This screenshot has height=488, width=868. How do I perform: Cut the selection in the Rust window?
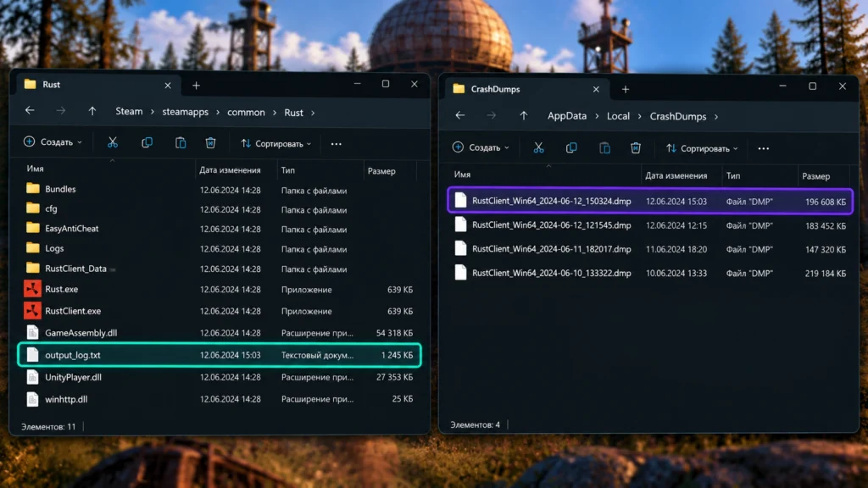tap(113, 142)
